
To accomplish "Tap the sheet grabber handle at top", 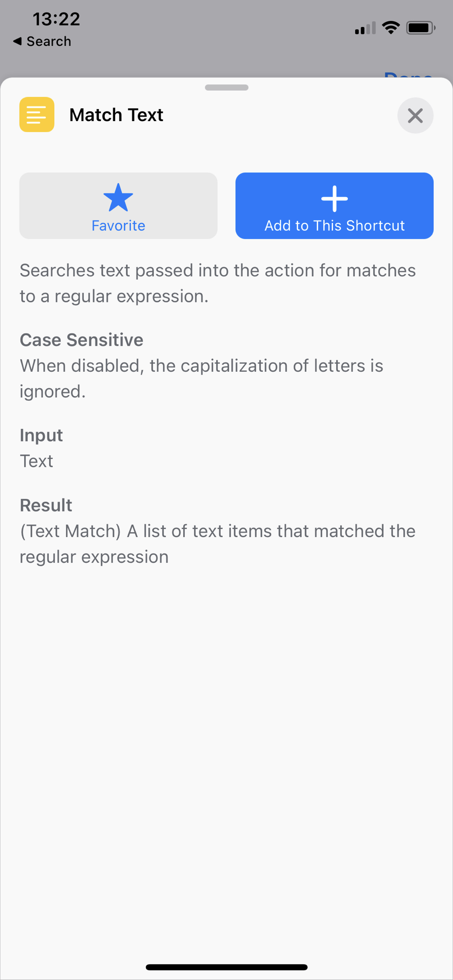I will pos(226,88).
